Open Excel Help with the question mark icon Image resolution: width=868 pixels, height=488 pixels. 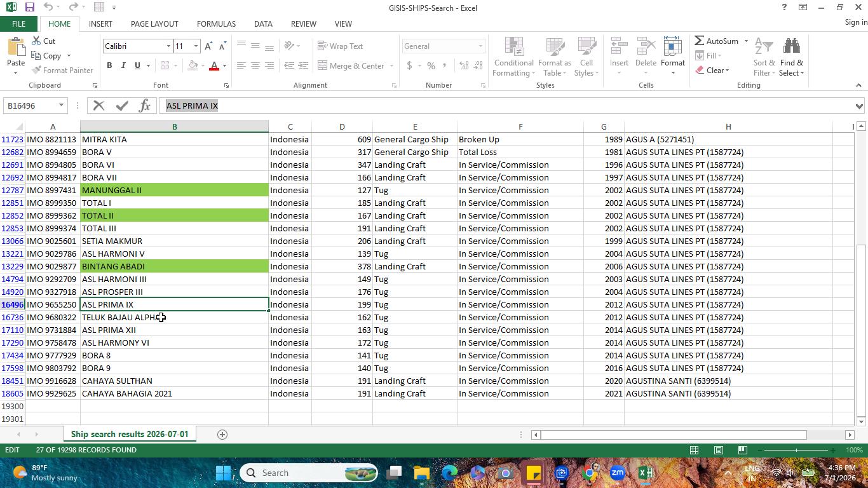[x=783, y=8]
